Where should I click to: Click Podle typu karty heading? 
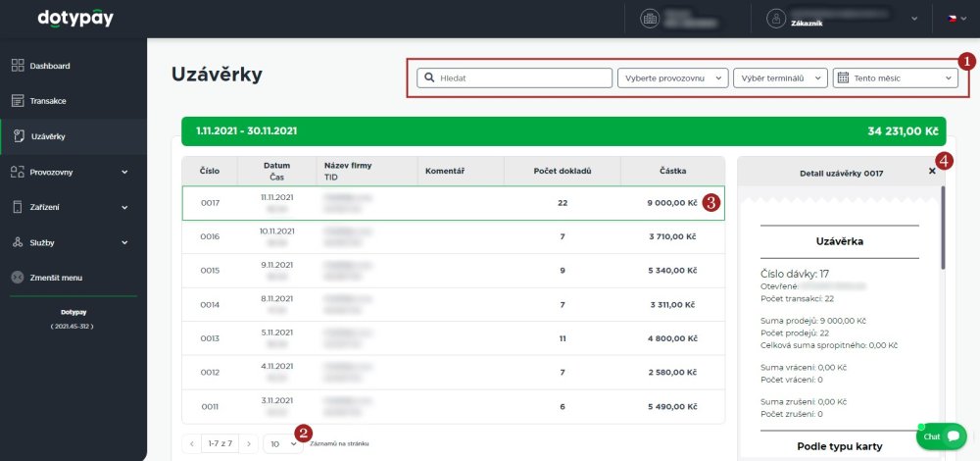[840, 446]
